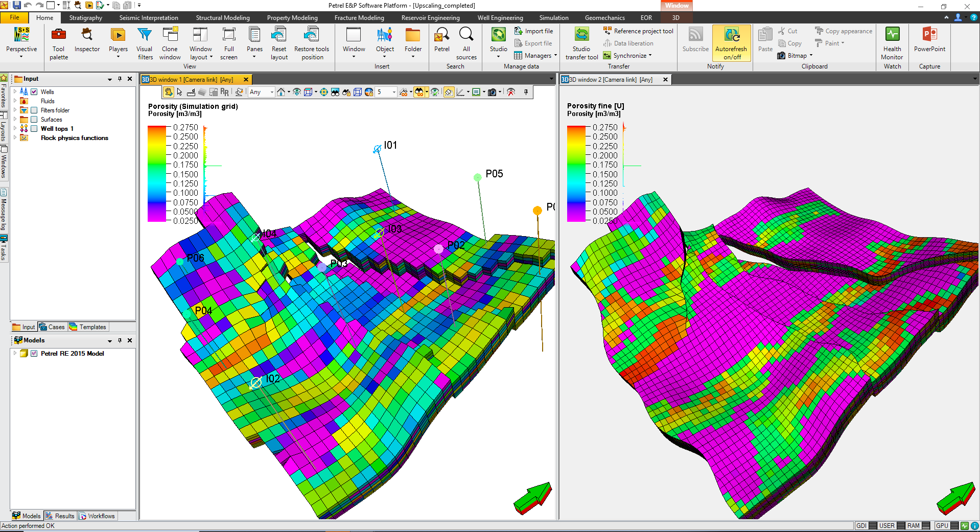Capture to PowerPoint
Screen dimensions: 980x532
[x=929, y=40]
